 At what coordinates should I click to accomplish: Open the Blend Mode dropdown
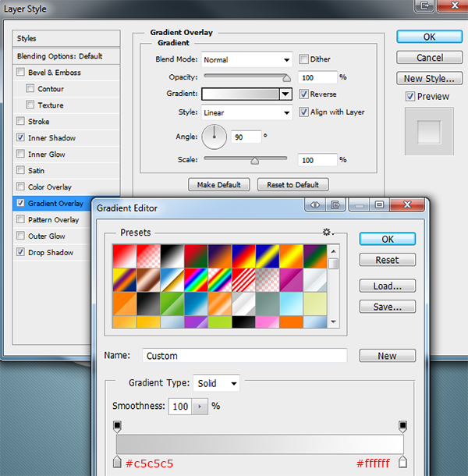tap(246, 60)
